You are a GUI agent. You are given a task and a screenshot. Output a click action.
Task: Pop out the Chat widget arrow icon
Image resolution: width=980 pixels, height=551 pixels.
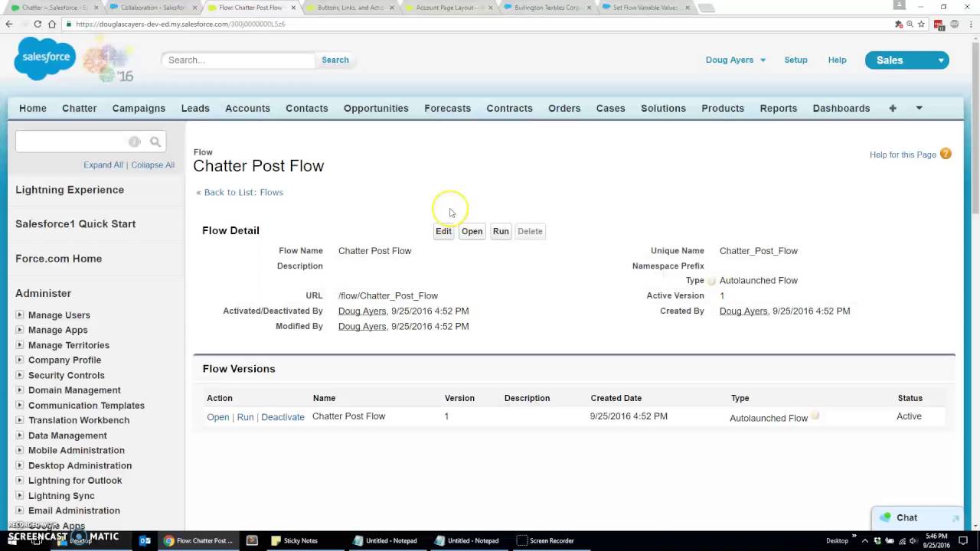point(955,518)
